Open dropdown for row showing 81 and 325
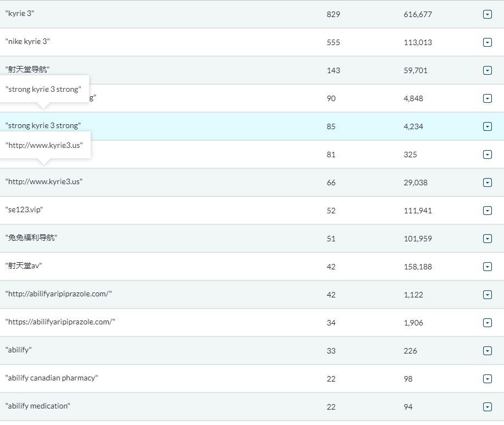Image resolution: width=504 pixels, height=425 pixels. coord(488,154)
